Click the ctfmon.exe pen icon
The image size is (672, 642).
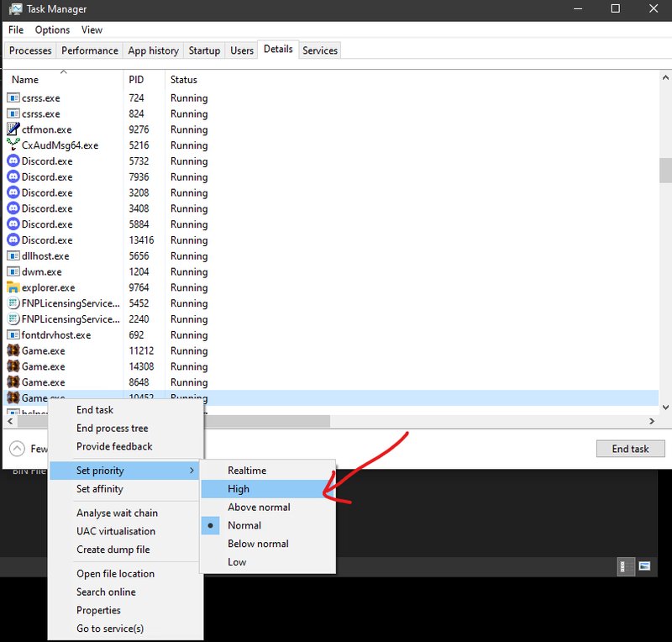tap(13, 129)
